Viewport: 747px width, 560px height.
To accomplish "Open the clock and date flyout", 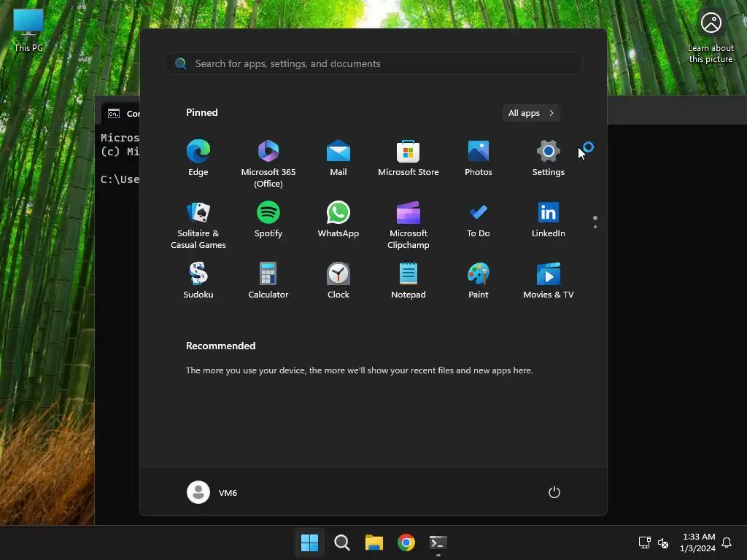I will pos(698,542).
